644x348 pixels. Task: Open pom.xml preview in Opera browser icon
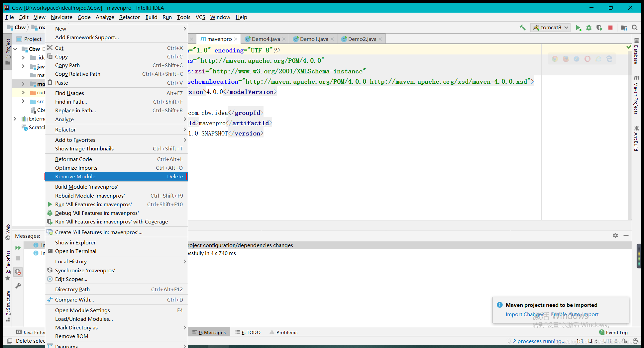pos(588,59)
